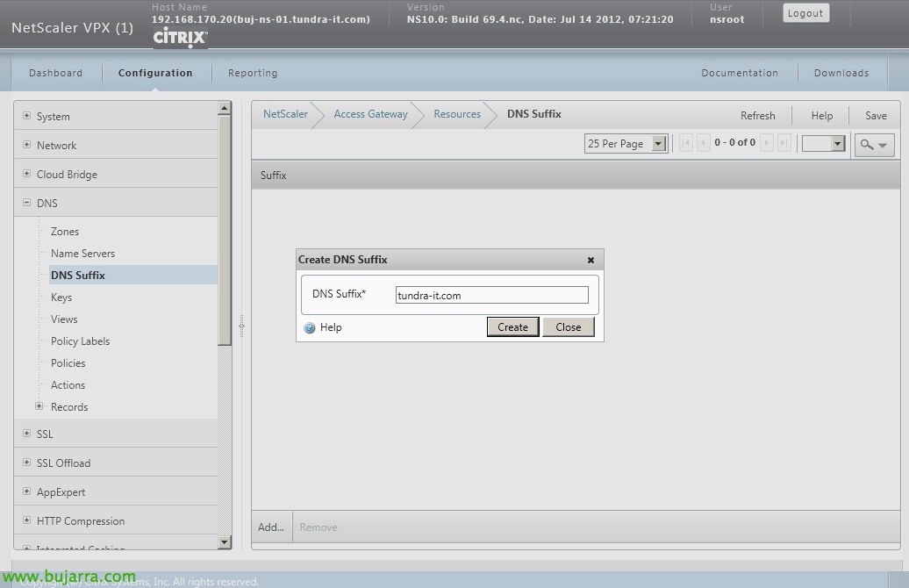Click the navigation pane scrollbar thumb

point(225,231)
